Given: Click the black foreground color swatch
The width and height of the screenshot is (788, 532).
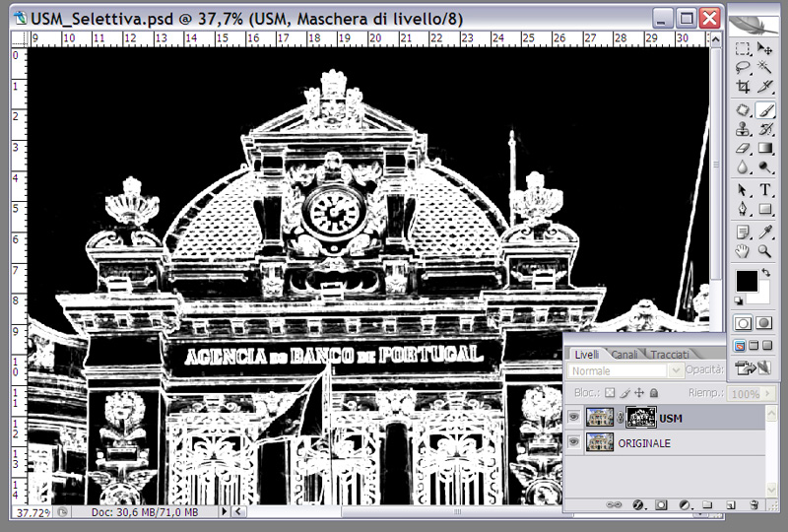Looking at the screenshot, I should click(748, 282).
